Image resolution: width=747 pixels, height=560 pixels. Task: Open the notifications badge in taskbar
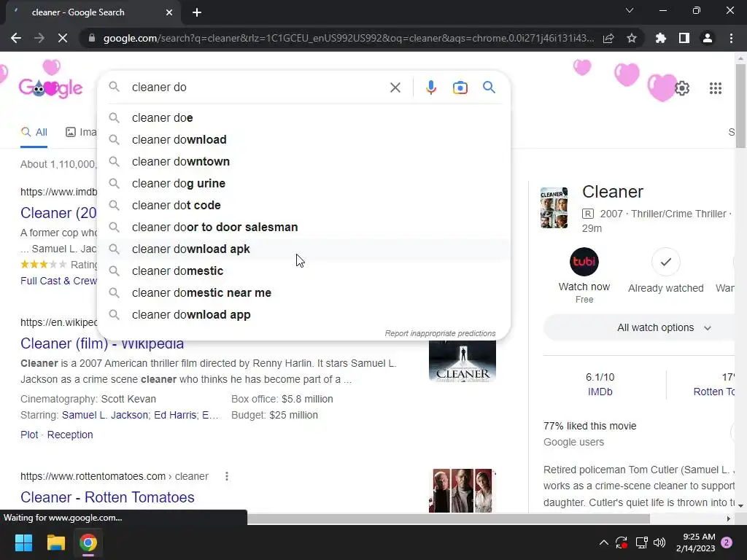click(x=727, y=542)
